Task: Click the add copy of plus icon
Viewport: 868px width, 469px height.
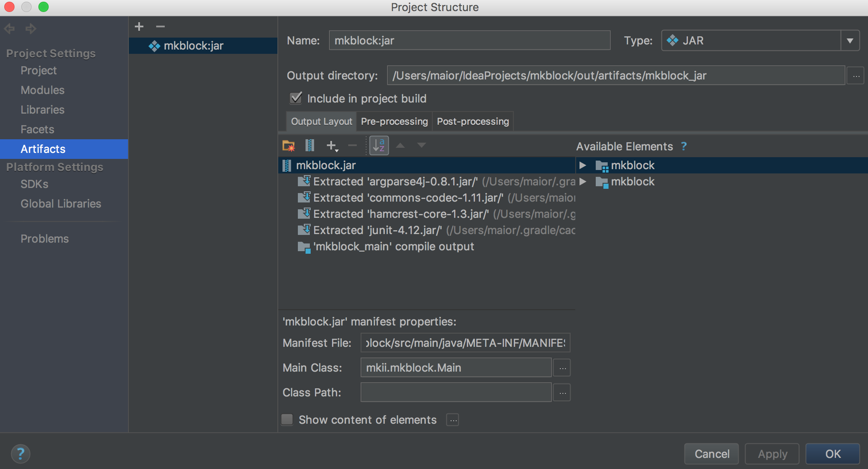Action: 332,146
